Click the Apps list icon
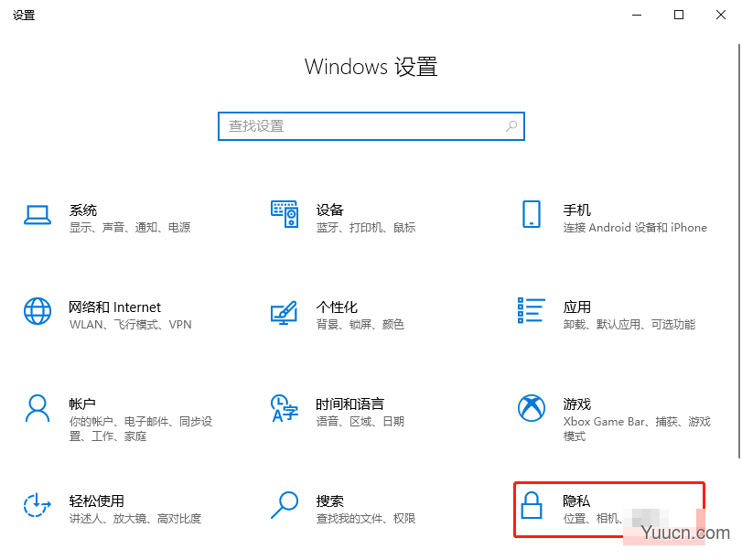This screenshot has height=560, width=742. (532, 310)
